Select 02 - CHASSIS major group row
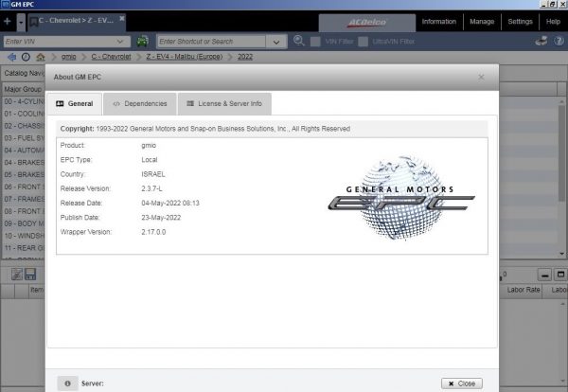This screenshot has height=392, width=568. (x=24, y=126)
